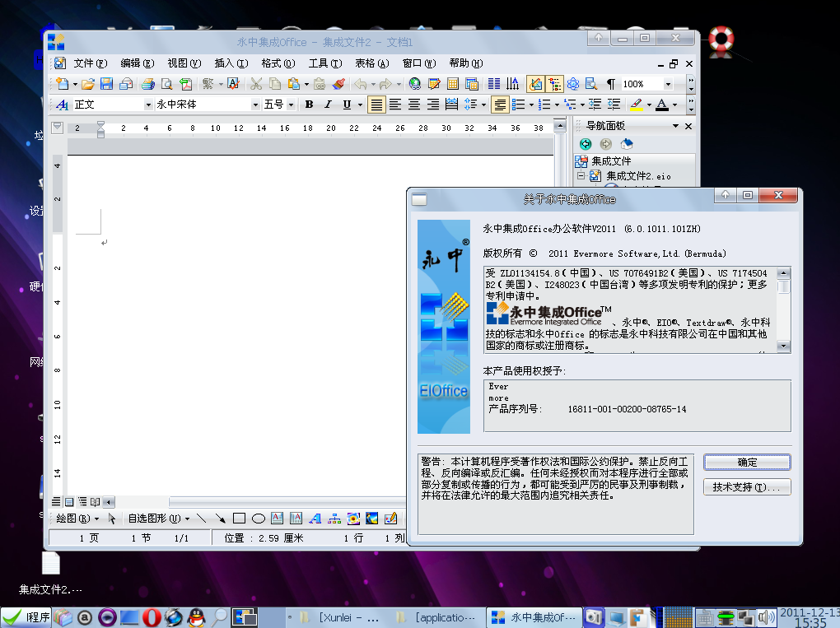Screen dimensions: 840x628
Task: Click the hyperlink globe icon
Action: pyautogui.click(x=414, y=84)
